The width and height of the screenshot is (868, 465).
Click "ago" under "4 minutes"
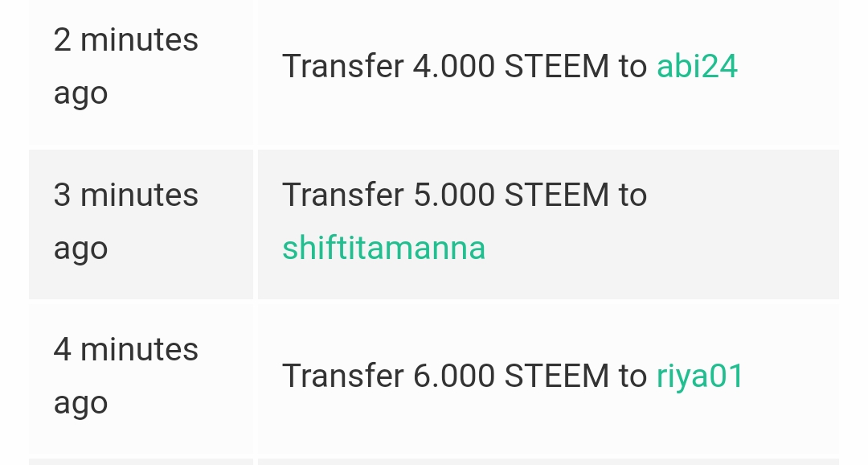(80, 403)
